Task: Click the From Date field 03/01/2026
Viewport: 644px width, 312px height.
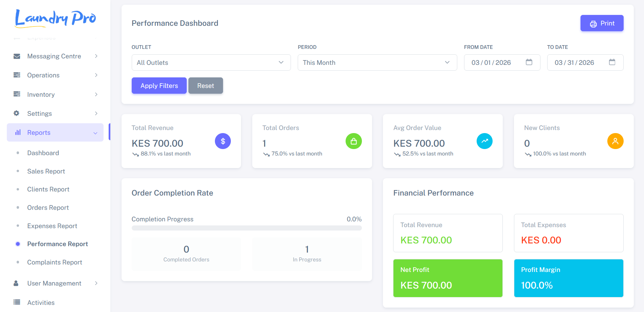Action: [x=502, y=62]
